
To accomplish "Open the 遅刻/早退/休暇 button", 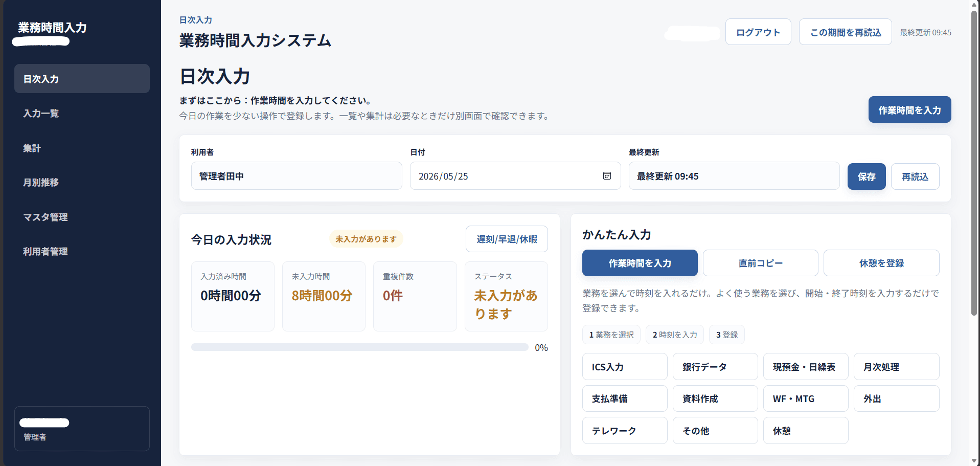I will coord(507,239).
